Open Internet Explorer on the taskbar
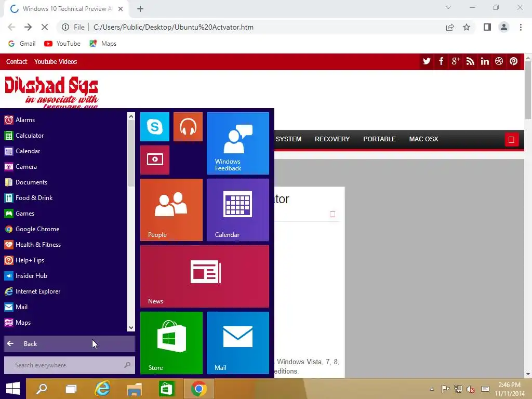532x399 pixels. [102, 389]
